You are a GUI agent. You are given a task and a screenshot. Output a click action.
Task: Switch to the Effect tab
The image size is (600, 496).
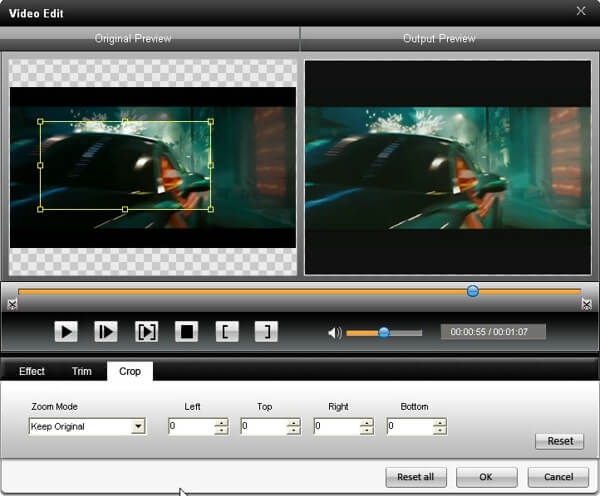pyautogui.click(x=32, y=371)
